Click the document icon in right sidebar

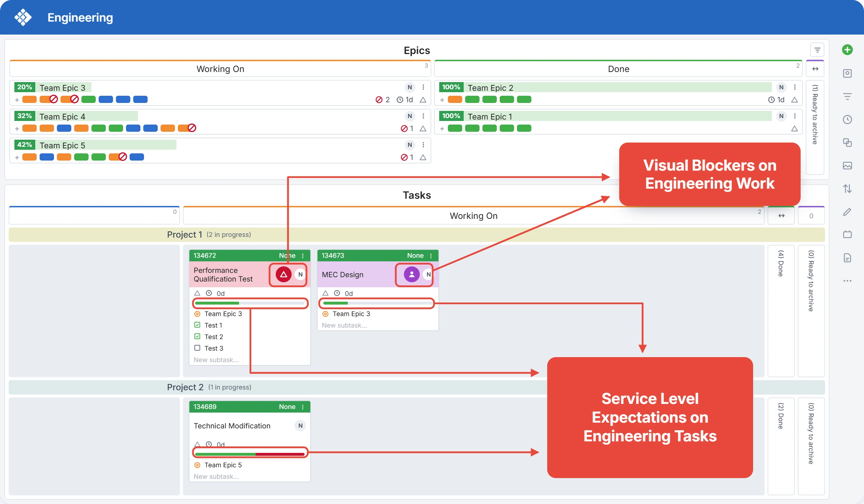(847, 258)
